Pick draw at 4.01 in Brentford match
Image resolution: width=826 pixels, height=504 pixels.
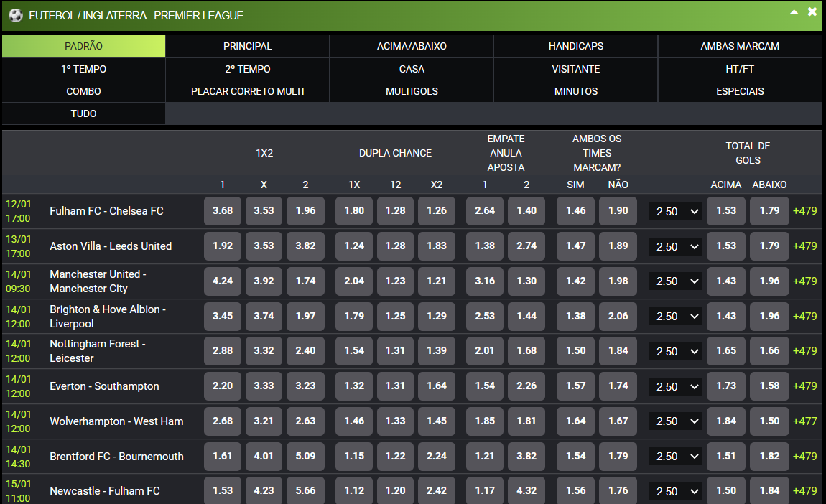tap(264, 456)
